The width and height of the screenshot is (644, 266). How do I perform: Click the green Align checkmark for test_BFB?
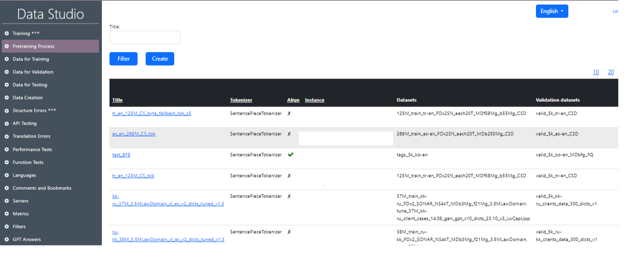290,155
